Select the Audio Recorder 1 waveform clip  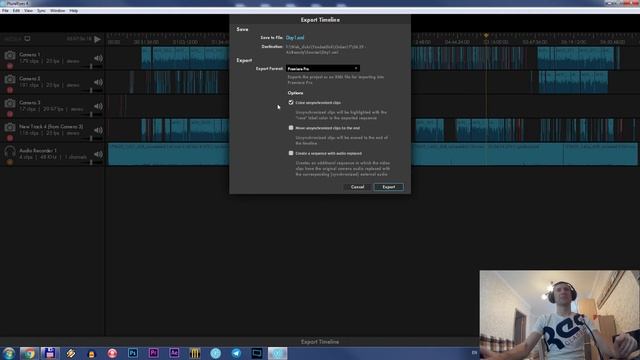point(168,154)
